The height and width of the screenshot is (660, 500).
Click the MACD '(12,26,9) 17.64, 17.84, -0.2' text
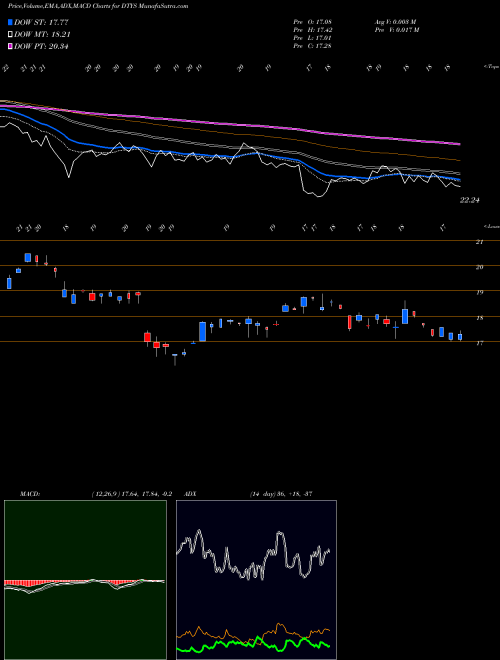pos(132,494)
